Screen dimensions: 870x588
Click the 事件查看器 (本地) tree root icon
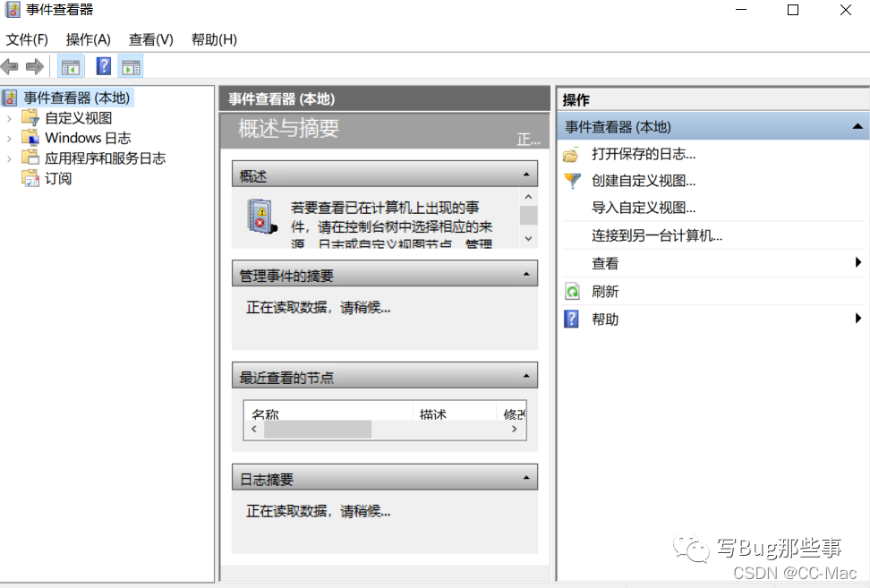click(x=10, y=98)
